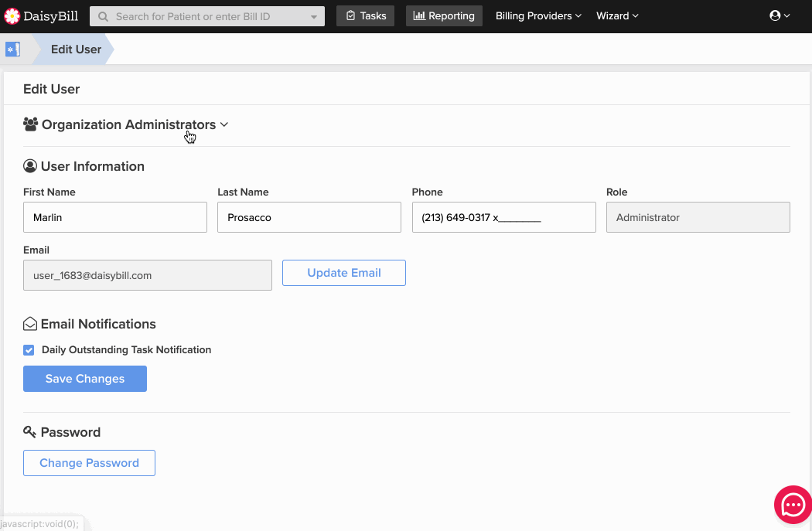Click the Edit User breadcrumb
812x531 pixels.
click(x=76, y=49)
